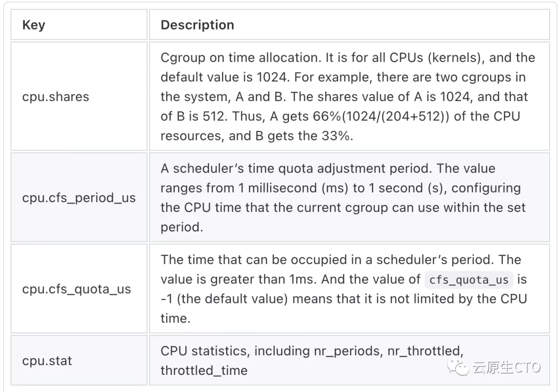Click the inline code cfs_quota_us

tap(468, 280)
